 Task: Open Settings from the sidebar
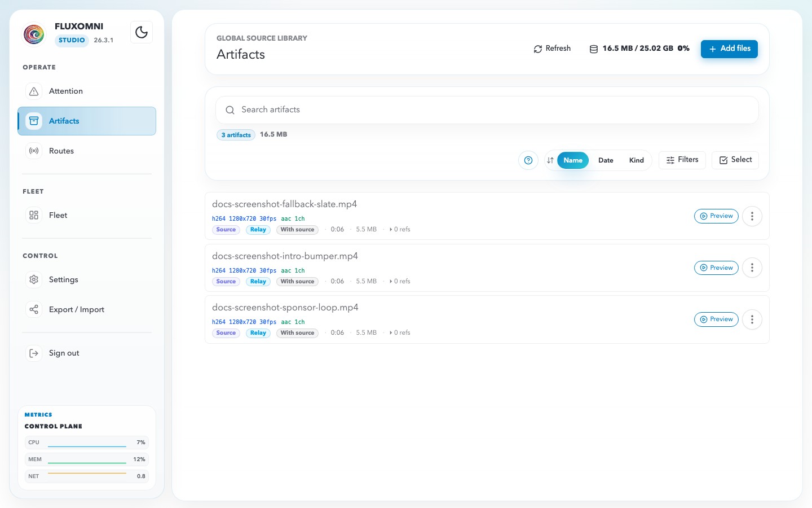coord(87,279)
